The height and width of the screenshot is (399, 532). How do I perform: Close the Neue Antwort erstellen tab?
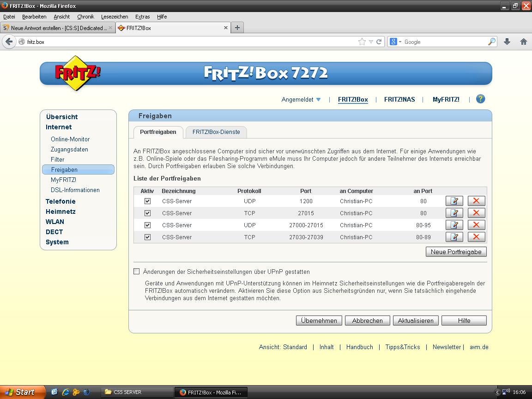pos(110,28)
